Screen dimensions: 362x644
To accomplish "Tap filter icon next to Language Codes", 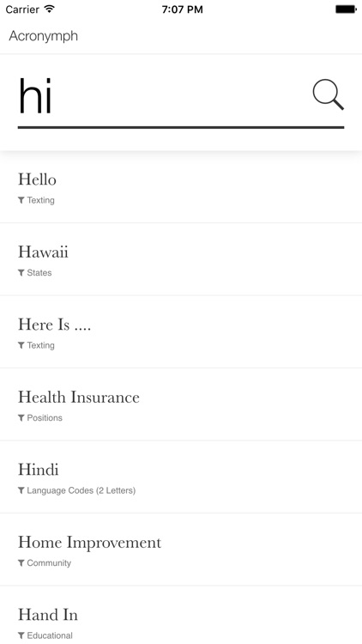I will tap(21, 490).
